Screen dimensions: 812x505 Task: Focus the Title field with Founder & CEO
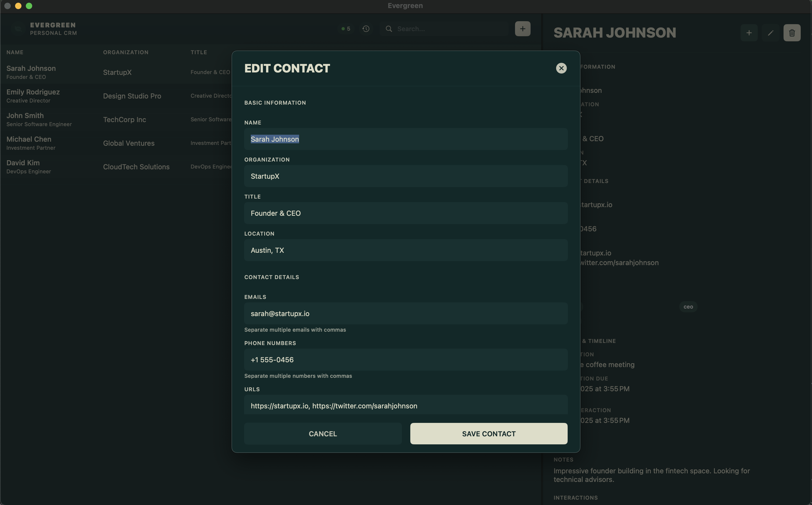pyautogui.click(x=405, y=213)
